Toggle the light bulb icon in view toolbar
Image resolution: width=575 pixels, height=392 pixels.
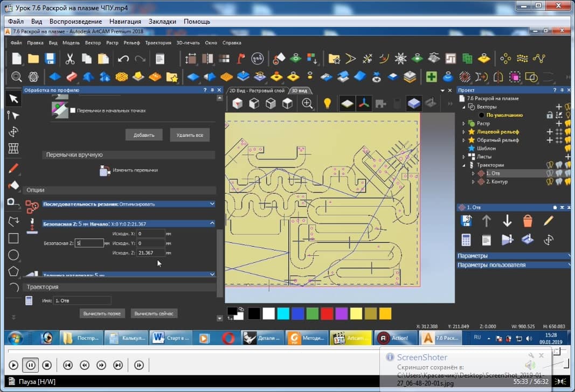point(327,103)
